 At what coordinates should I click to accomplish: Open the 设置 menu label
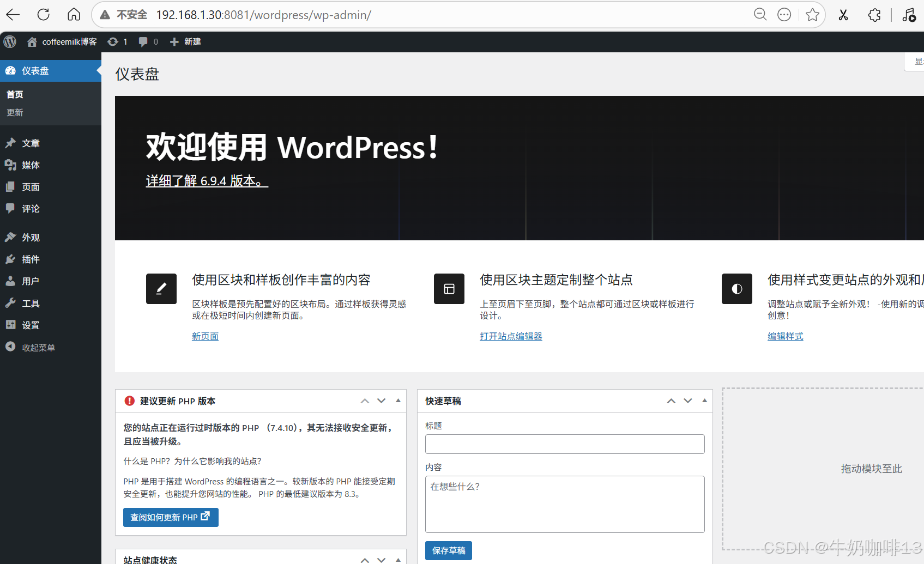(x=31, y=325)
